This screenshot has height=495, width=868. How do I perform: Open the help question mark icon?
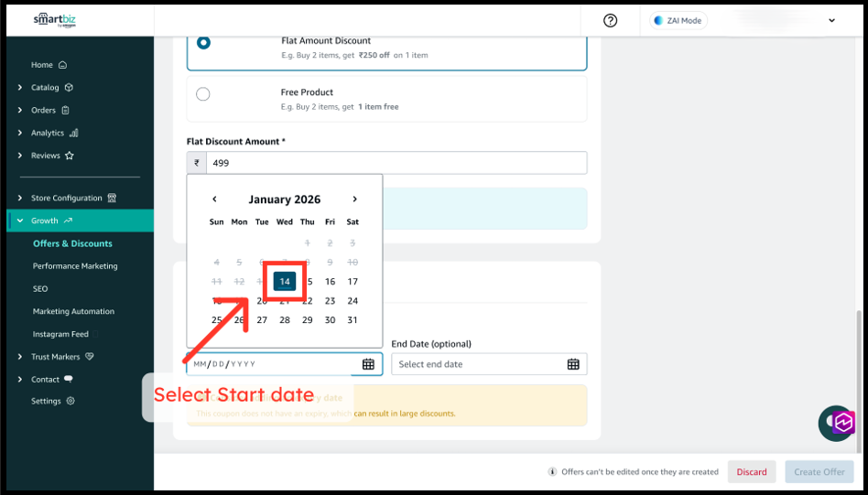[611, 20]
